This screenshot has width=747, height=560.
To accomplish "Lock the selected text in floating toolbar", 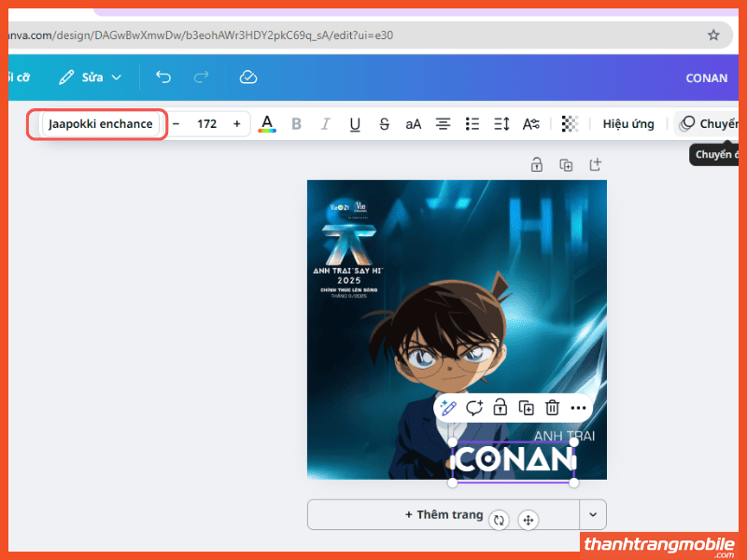I will click(500, 408).
